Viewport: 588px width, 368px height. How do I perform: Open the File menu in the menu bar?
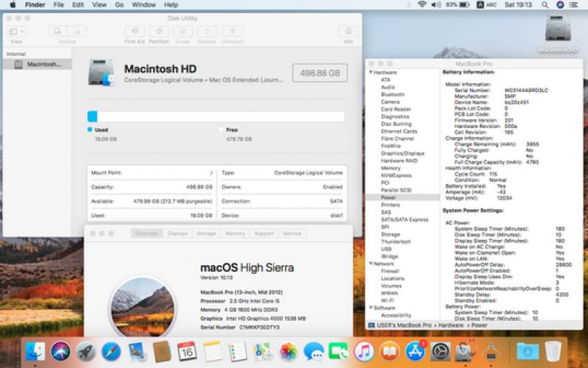coord(59,4)
